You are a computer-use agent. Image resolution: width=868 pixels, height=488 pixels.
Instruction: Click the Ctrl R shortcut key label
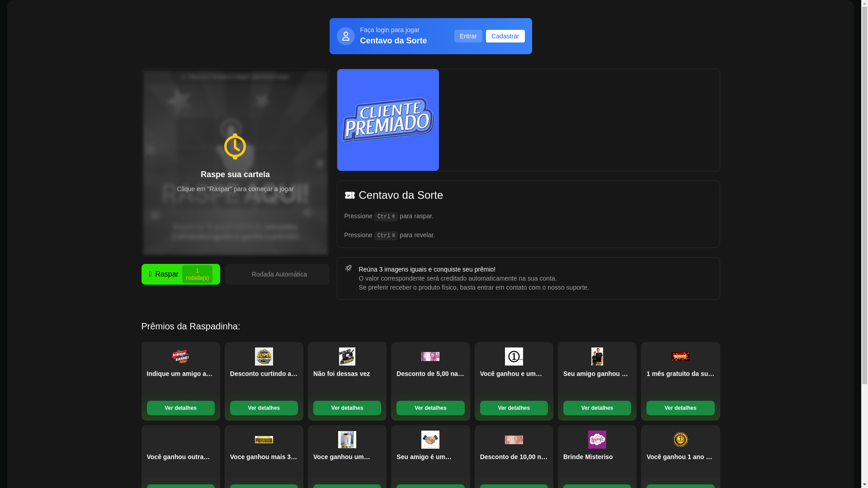386,216
